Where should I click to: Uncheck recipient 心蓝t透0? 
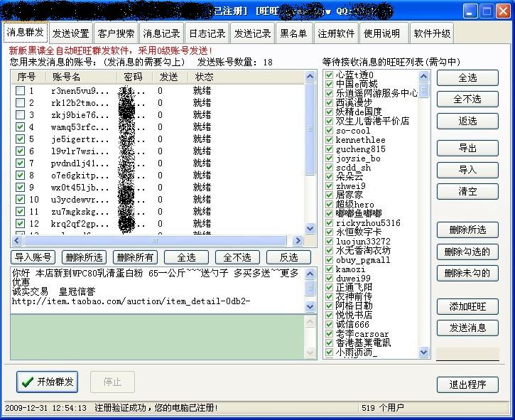(x=329, y=75)
